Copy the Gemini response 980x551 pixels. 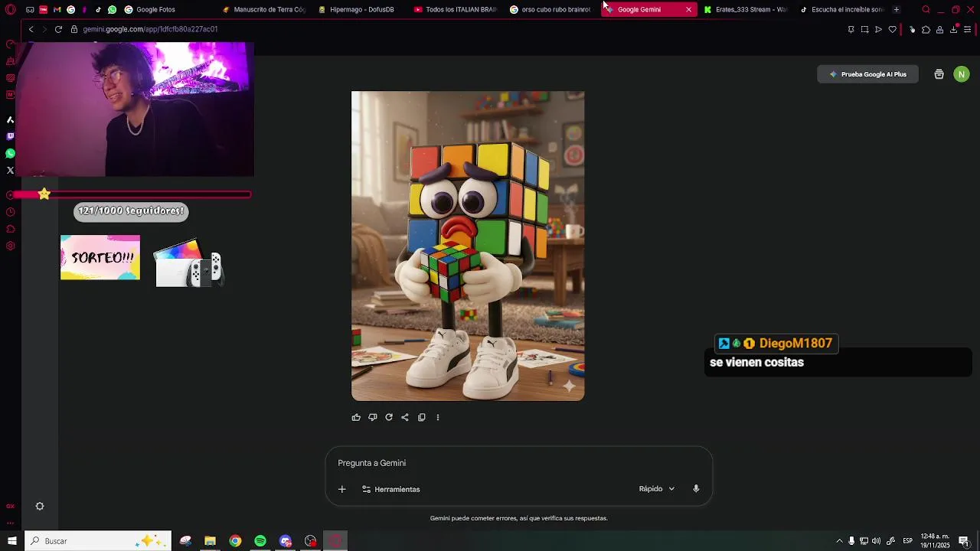pyautogui.click(x=422, y=417)
